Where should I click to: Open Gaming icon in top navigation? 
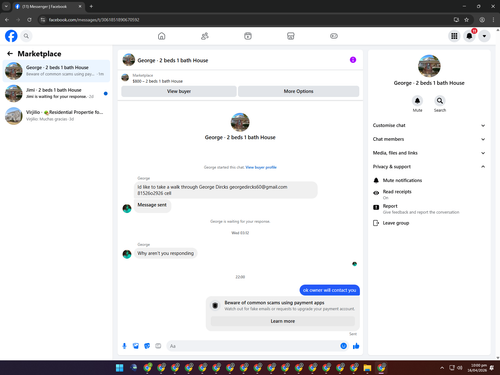pyautogui.click(x=334, y=36)
